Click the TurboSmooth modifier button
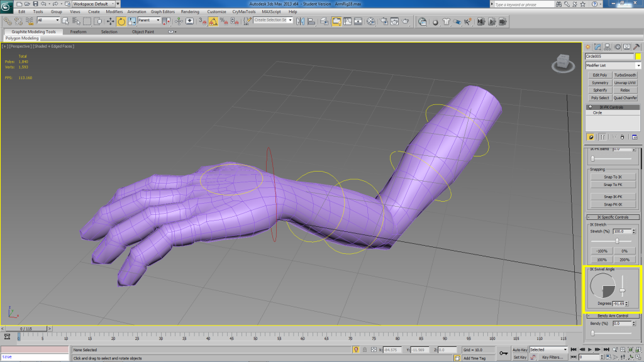 pyautogui.click(x=625, y=75)
